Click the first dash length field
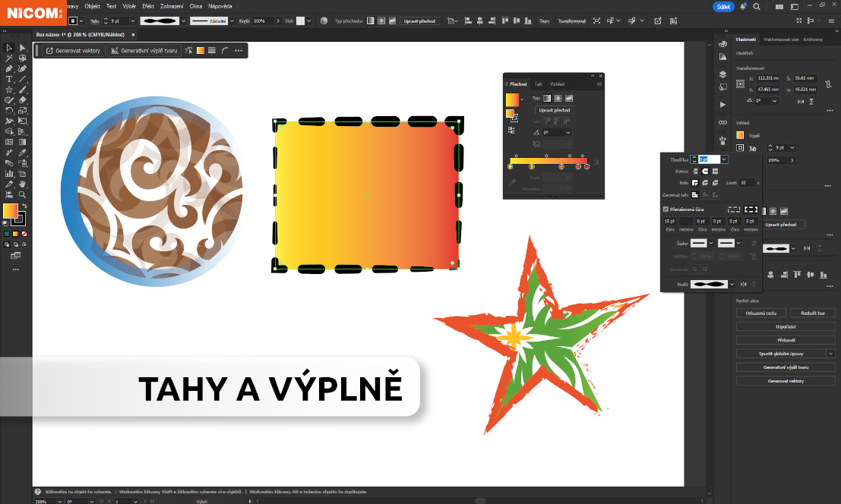 coord(669,221)
